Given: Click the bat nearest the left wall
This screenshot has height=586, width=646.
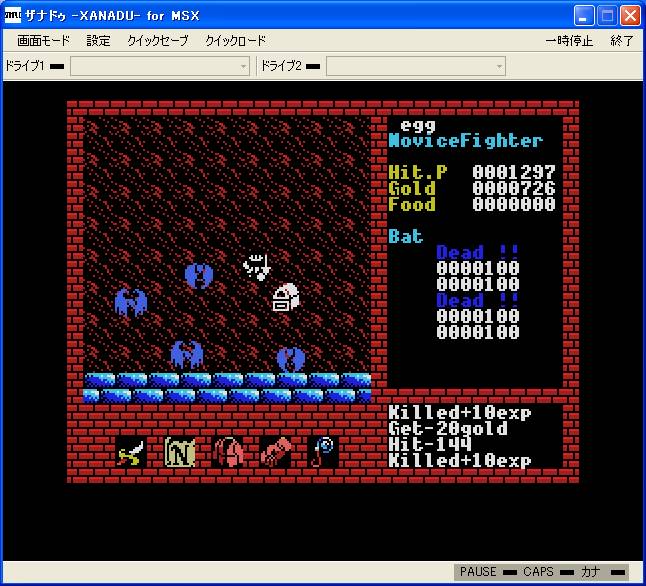Looking at the screenshot, I should (x=131, y=303).
